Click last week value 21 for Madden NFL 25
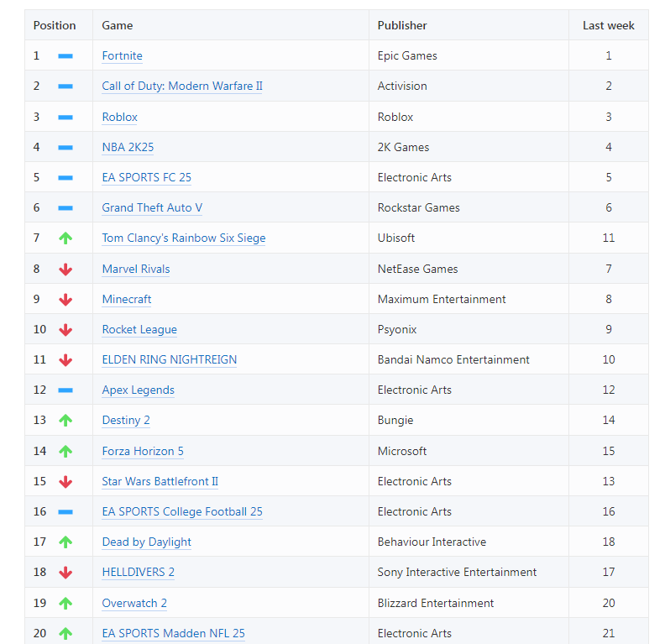Viewport: 665px width, 644px height. coord(609,633)
